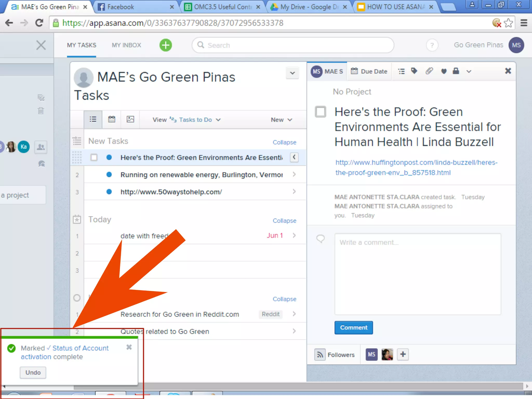Viewport: 532px width, 399px height.
Task: Check the 'Here's the Proof' list row checkbox
Action: 94,157
